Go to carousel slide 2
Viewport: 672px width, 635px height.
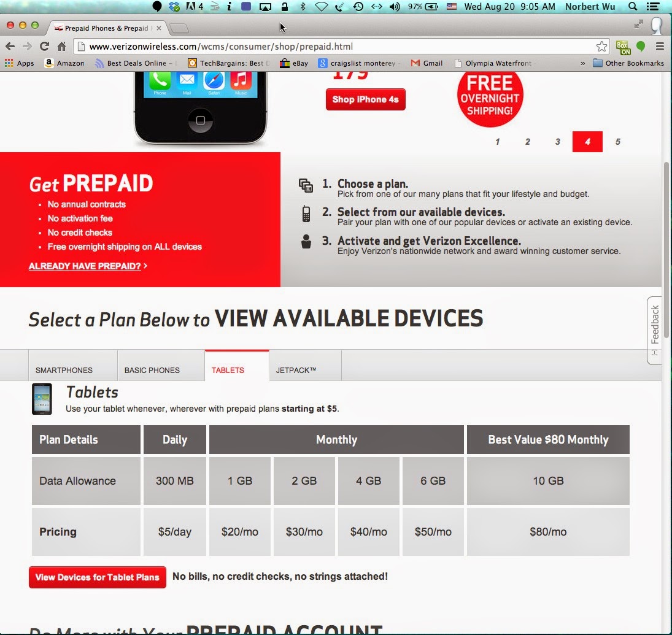tap(528, 142)
